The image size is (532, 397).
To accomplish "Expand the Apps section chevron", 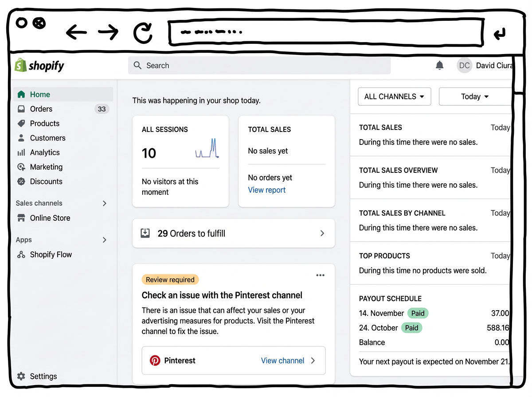I will (105, 240).
